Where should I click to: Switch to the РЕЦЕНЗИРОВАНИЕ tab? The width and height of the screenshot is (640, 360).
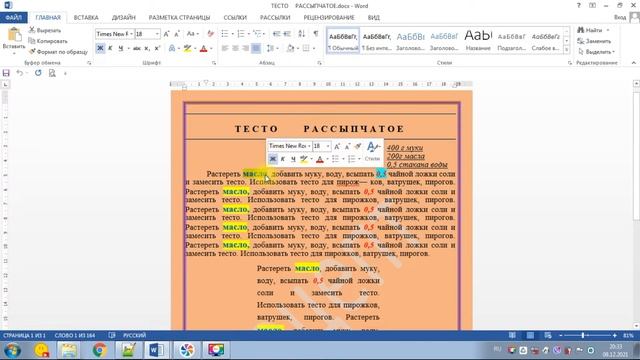click(x=329, y=18)
